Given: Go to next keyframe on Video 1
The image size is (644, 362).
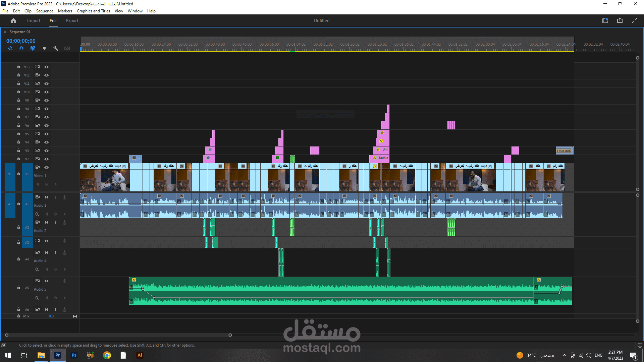Looking at the screenshot, I should [56, 184].
